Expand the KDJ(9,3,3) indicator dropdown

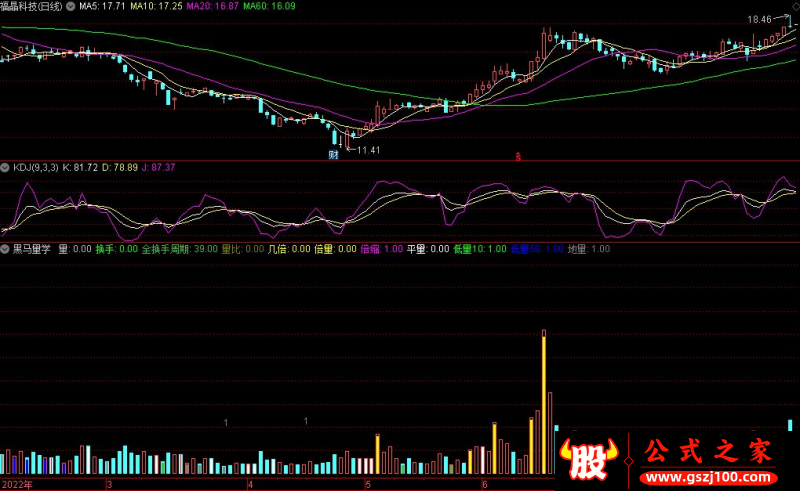pos(5,167)
